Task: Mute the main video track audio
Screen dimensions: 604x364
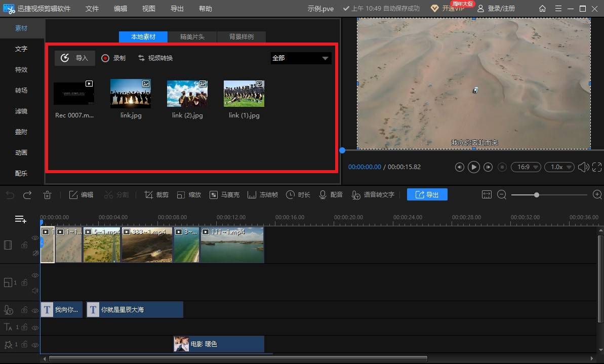Action: point(35,253)
